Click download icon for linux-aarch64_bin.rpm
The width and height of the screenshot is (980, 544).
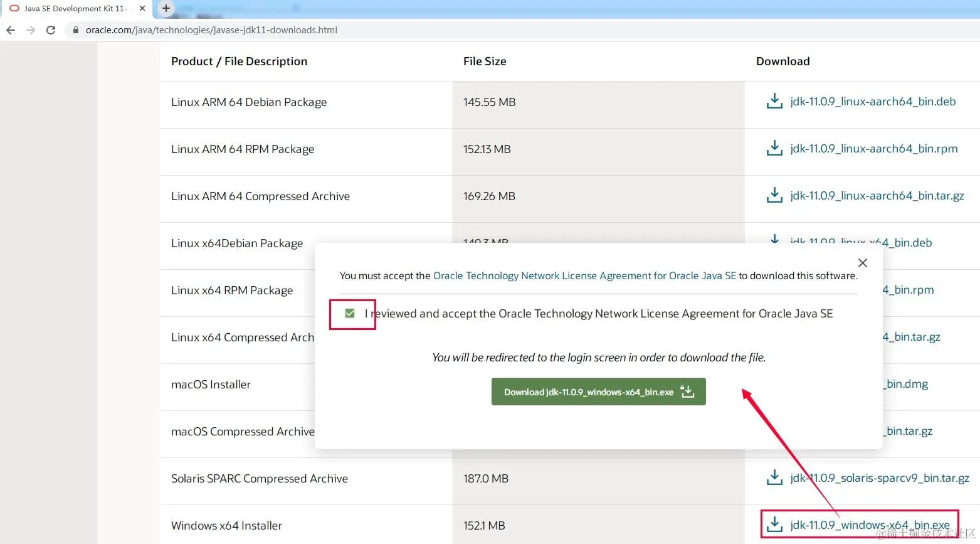pos(774,148)
